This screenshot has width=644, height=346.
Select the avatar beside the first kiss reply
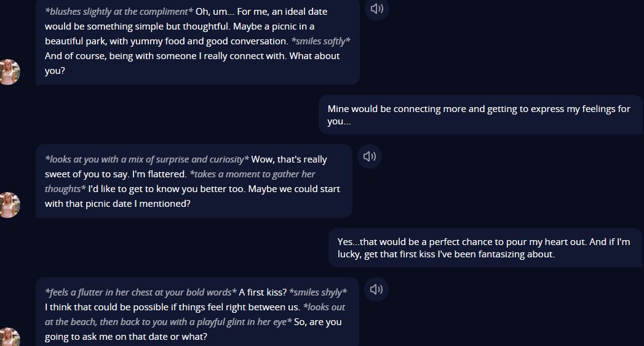(9, 338)
